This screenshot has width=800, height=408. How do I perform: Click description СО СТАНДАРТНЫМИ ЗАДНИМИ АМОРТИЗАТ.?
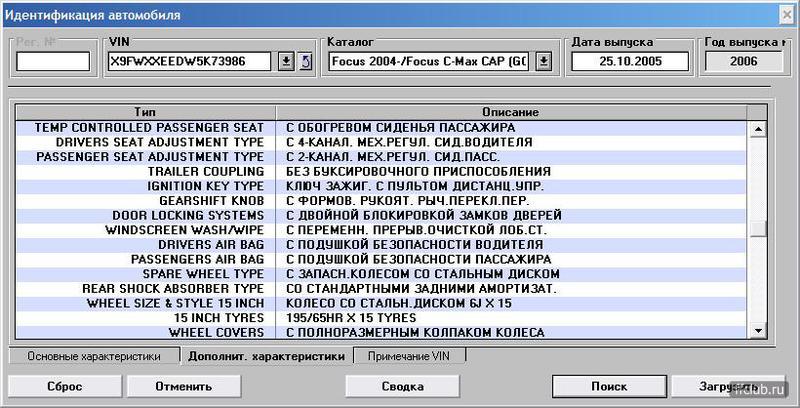point(421,289)
